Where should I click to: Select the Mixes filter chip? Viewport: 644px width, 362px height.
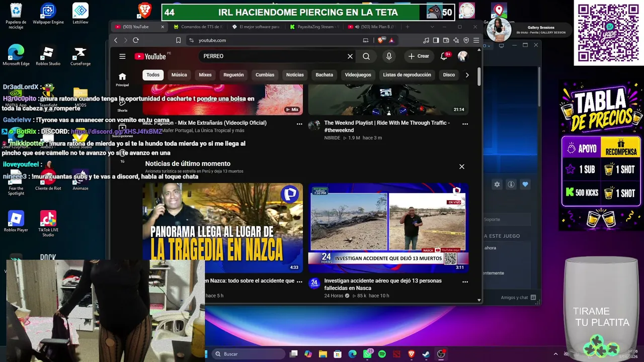205,75
